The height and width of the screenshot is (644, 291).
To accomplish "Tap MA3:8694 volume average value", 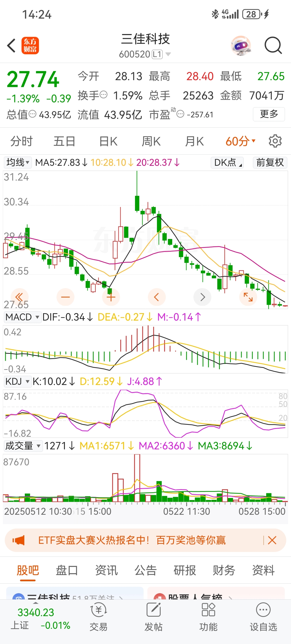I will [225, 446].
